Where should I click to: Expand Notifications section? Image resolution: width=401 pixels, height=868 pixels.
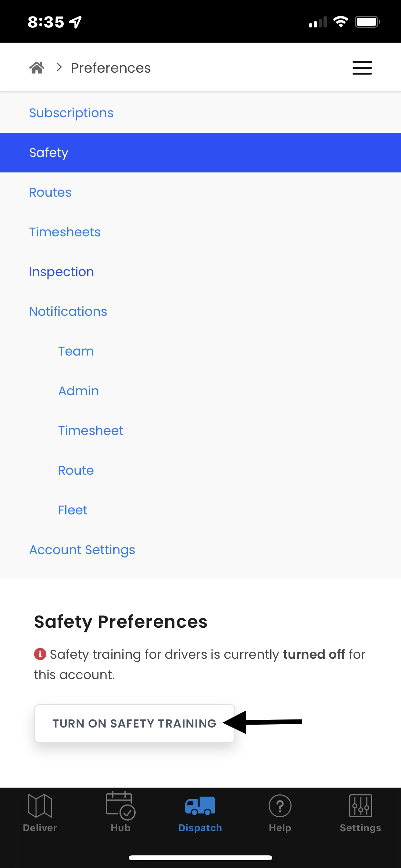pyautogui.click(x=200, y=312)
